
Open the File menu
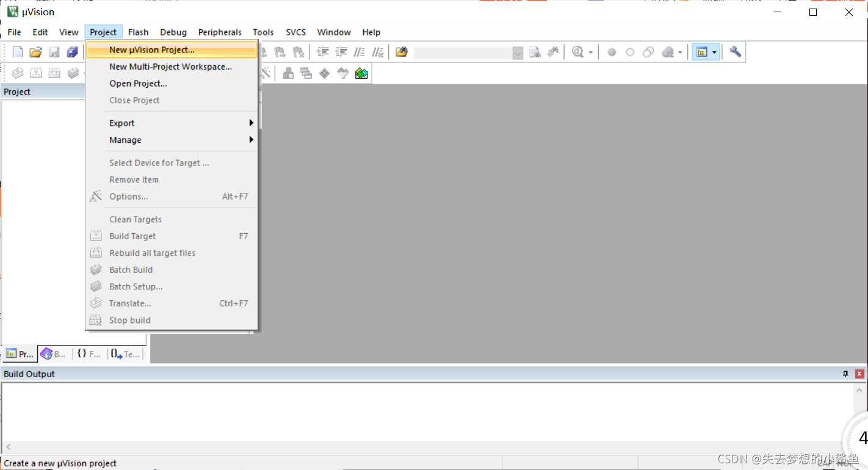click(14, 32)
